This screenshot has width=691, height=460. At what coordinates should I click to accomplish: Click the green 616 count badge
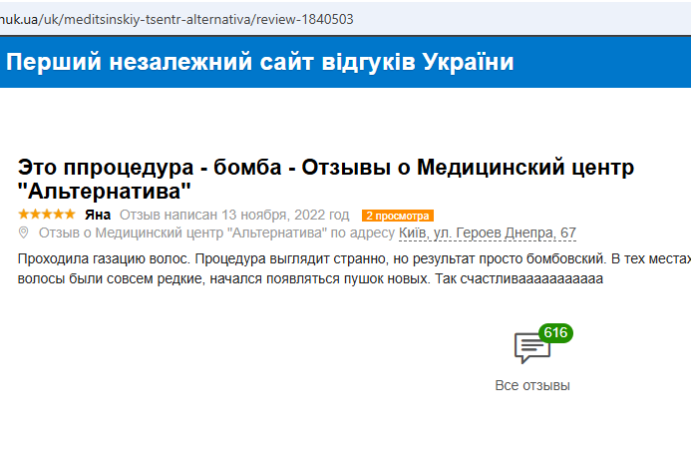pos(555,332)
